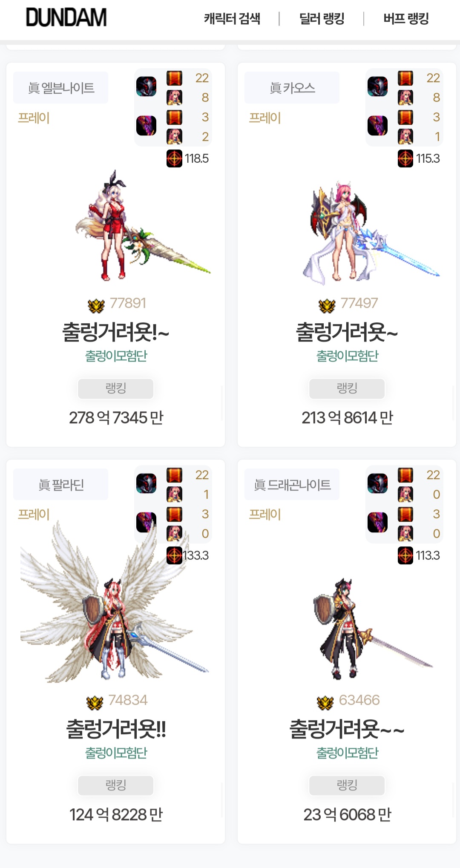Click the red target icon next to 118.5

(x=174, y=158)
